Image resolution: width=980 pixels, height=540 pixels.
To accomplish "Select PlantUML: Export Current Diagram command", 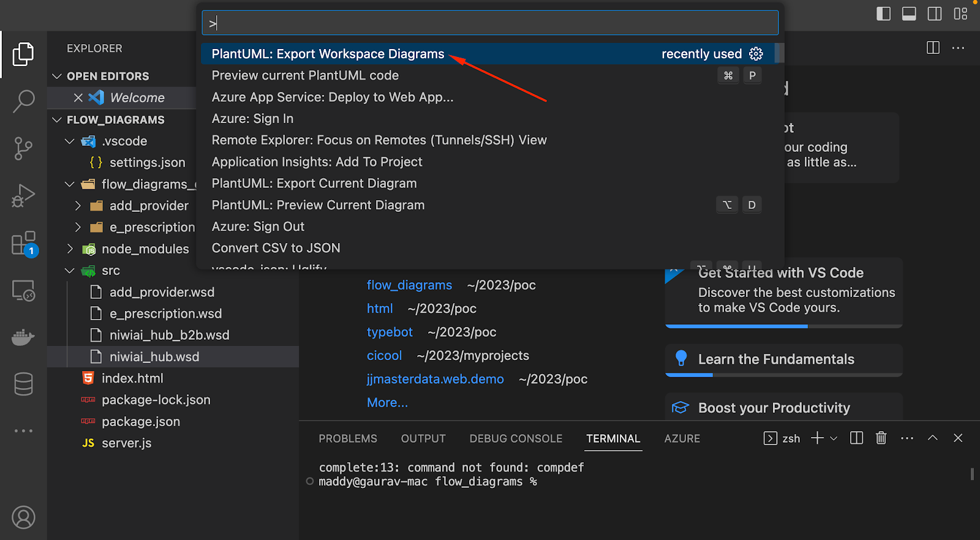I will 488,183.
